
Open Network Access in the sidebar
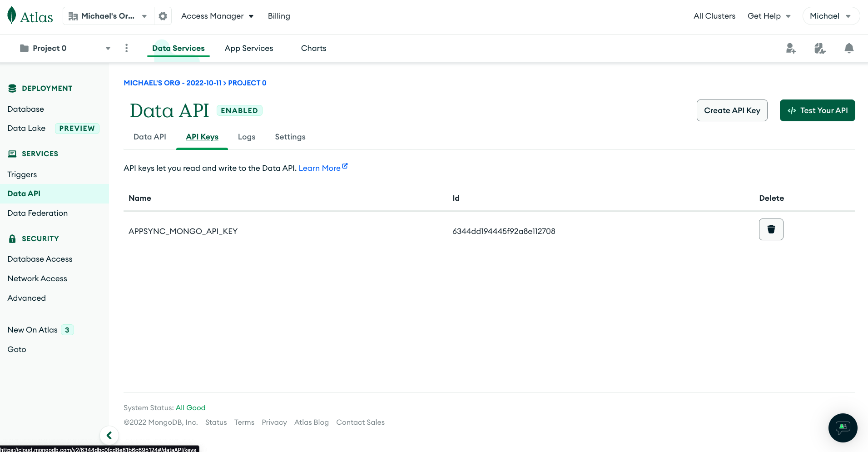pyautogui.click(x=37, y=278)
